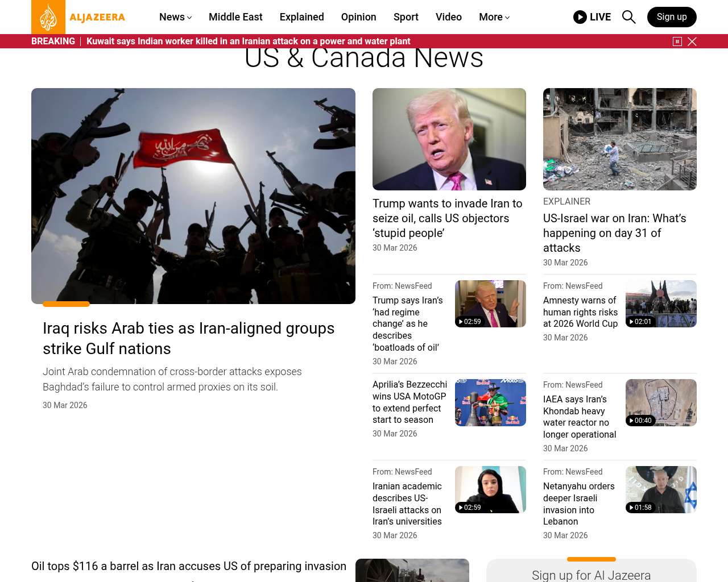This screenshot has height=582, width=728.
Task: Open IAEA says Khondab reactor story
Action: (x=580, y=417)
